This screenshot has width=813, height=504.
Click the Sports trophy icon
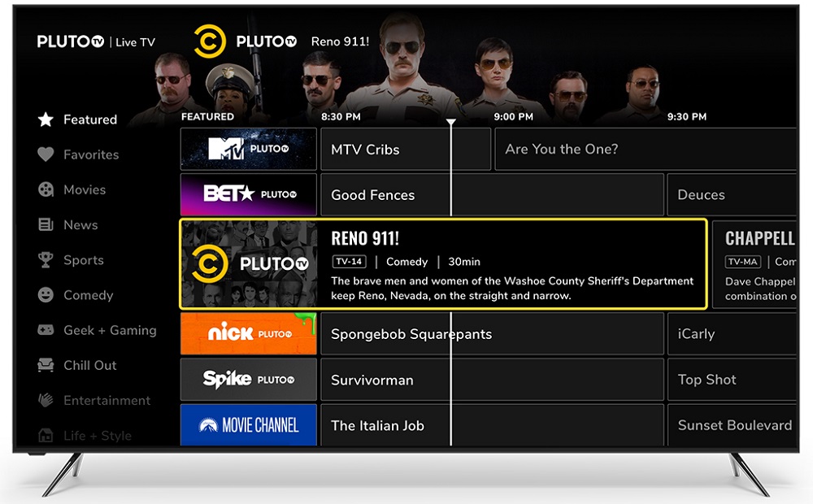(46, 260)
